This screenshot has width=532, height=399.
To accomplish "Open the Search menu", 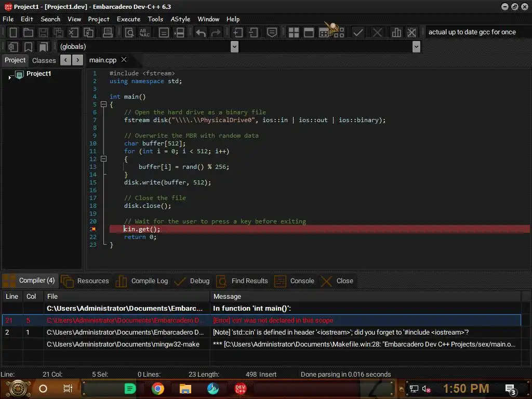I will (50, 19).
